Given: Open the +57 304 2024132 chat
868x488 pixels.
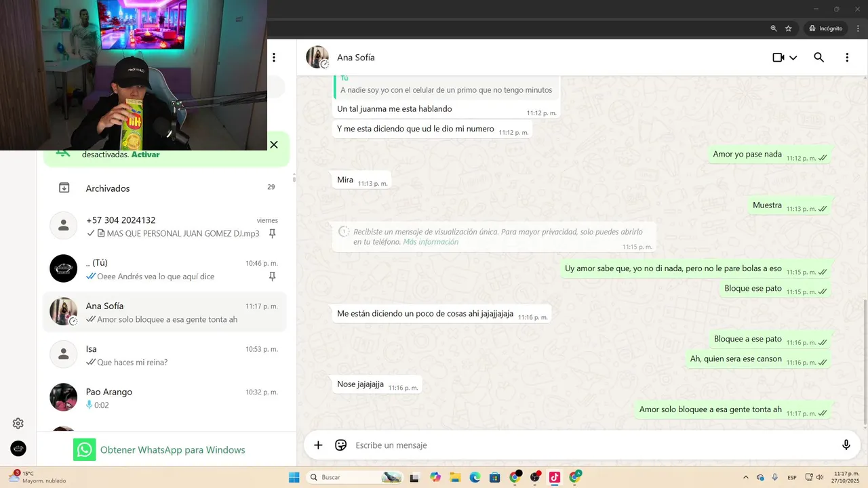Looking at the screenshot, I should click(x=165, y=226).
